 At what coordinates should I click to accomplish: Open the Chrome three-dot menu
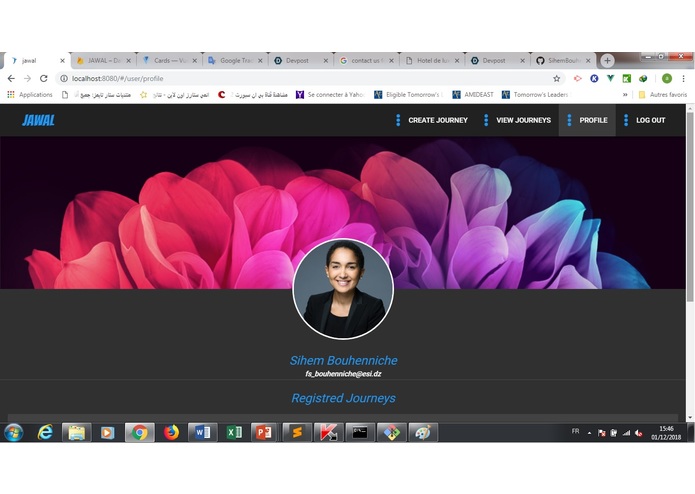pyautogui.click(x=683, y=78)
